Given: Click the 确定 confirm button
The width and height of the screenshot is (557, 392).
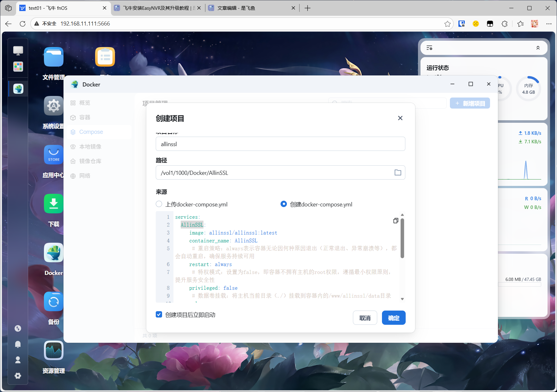Looking at the screenshot, I should click(x=393, y=318).
